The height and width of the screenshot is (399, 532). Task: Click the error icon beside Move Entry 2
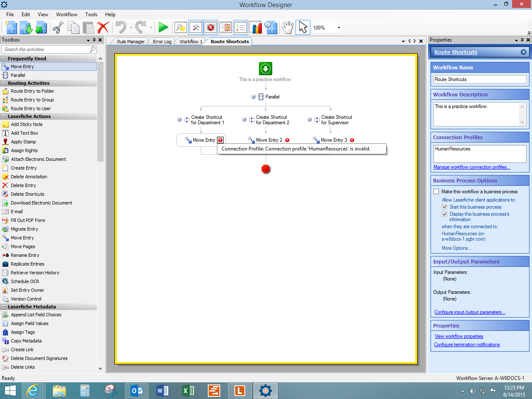[287, 140]
